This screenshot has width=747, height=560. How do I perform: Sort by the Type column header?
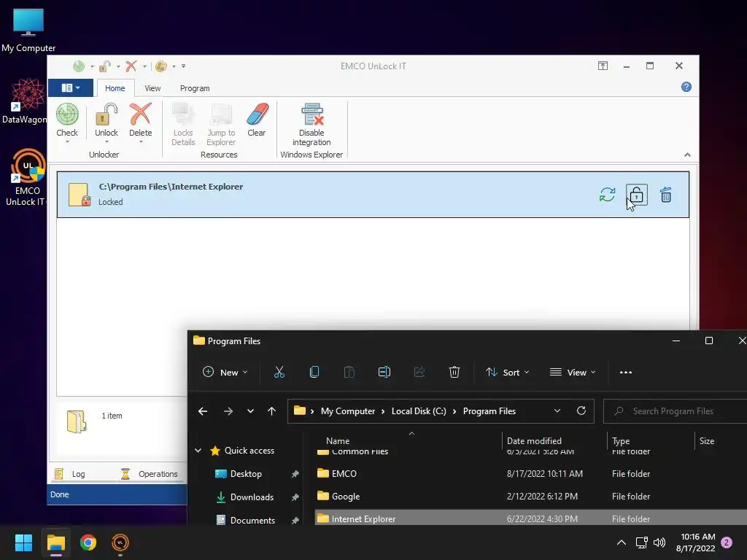click(x=621, y=441)
